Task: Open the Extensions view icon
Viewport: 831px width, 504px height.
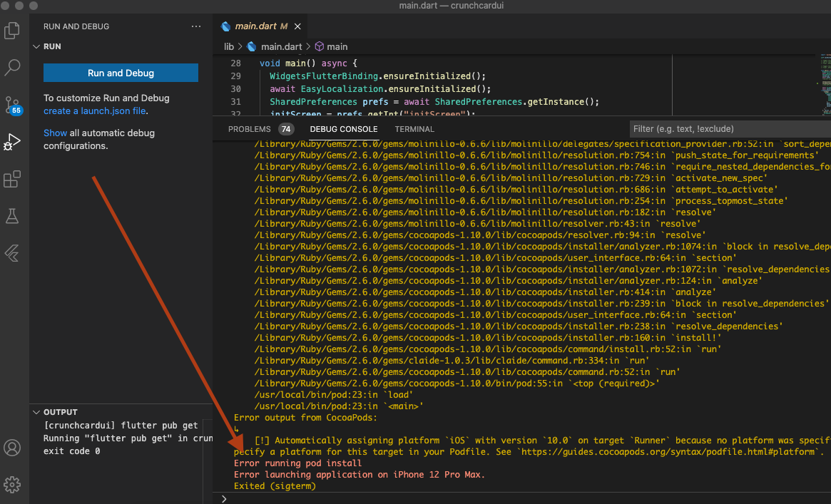Action: [12, 179]
